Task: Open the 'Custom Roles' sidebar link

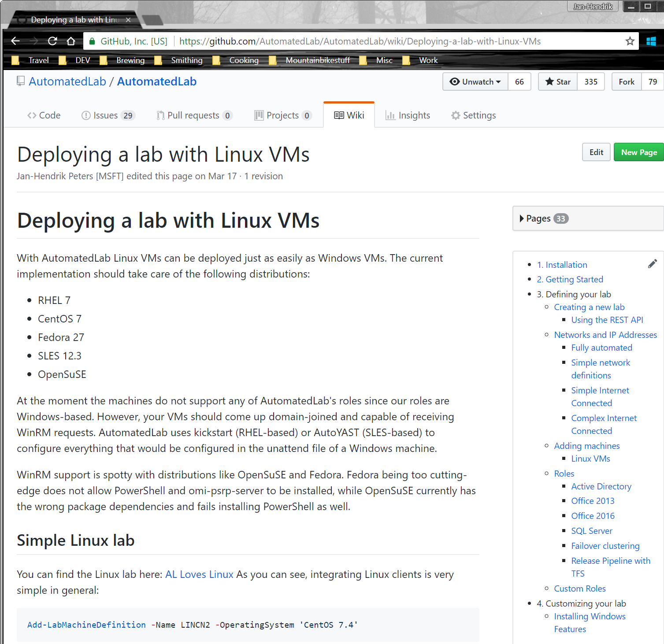Action: coord(579,588)
